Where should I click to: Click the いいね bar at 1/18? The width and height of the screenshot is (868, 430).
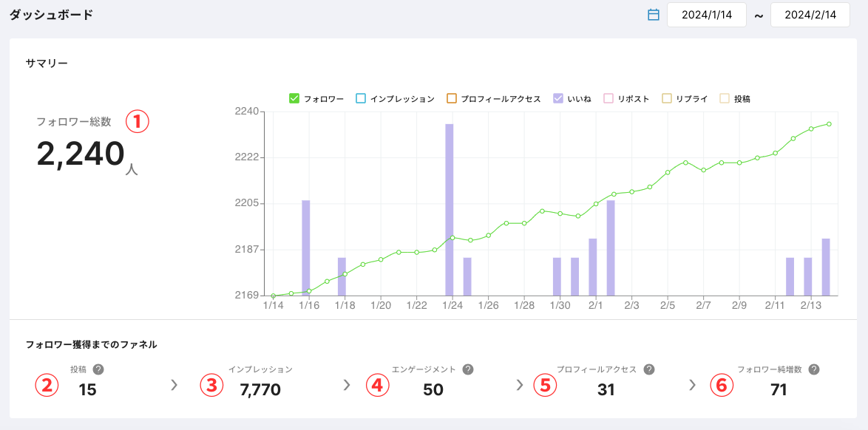(x=342, y=277)
